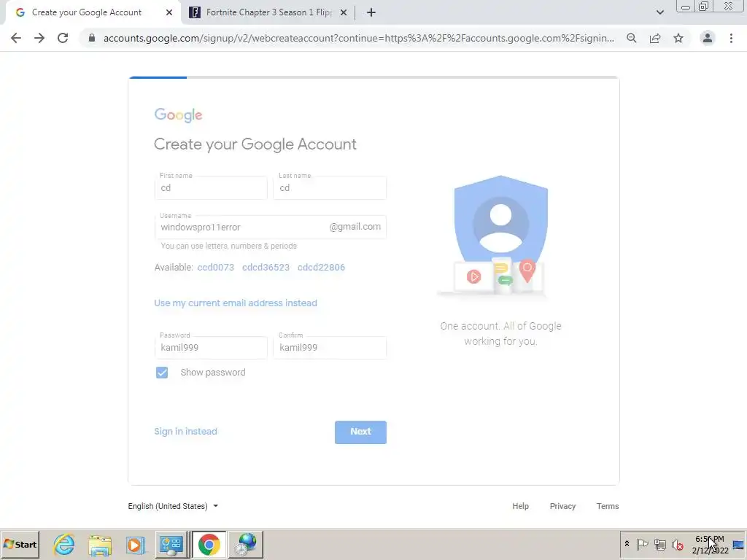
Task: Open the Terms link
Action: pyautogui.click(x=608, y=506)
